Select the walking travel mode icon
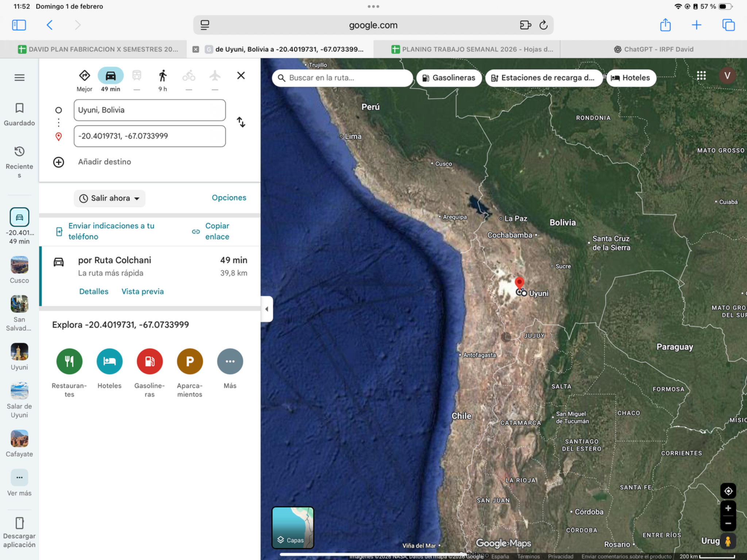Viewport: 747px width, 560px height. coord(163,76)
